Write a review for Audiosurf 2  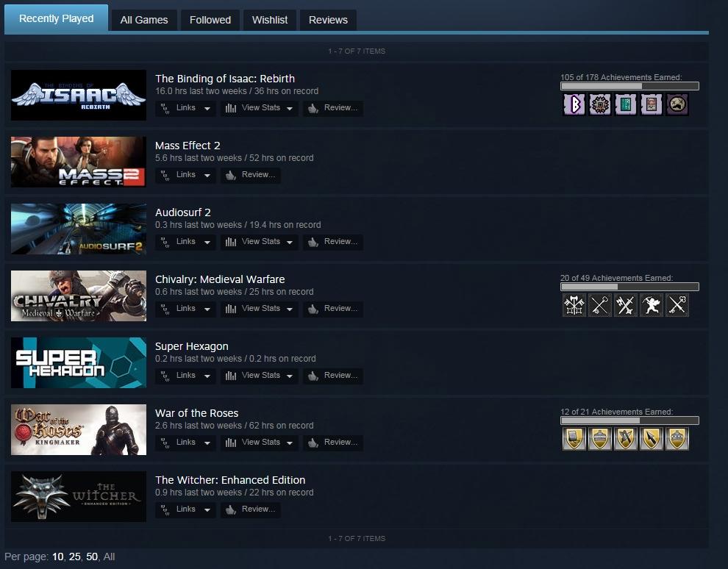333,242
